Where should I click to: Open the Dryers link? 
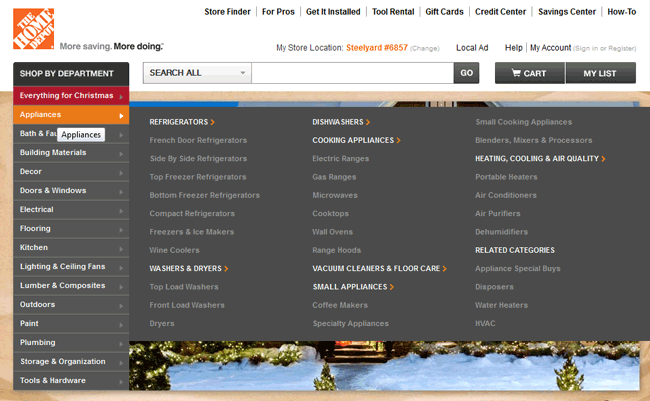click(162, 323)
